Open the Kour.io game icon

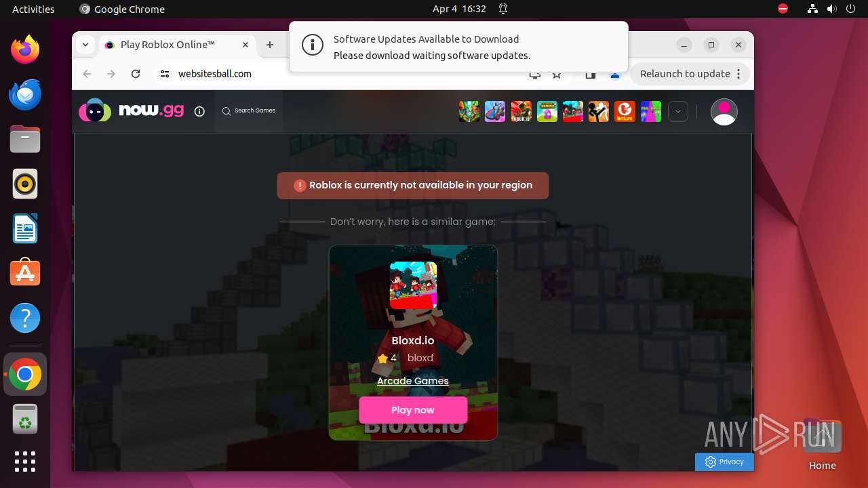[x=521, y=111]
